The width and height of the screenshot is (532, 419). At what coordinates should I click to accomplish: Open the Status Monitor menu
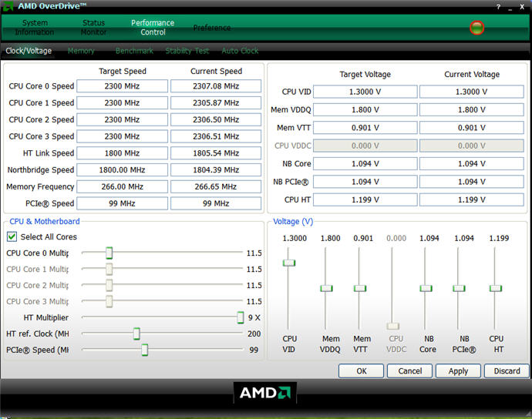[x=93, y=28]
